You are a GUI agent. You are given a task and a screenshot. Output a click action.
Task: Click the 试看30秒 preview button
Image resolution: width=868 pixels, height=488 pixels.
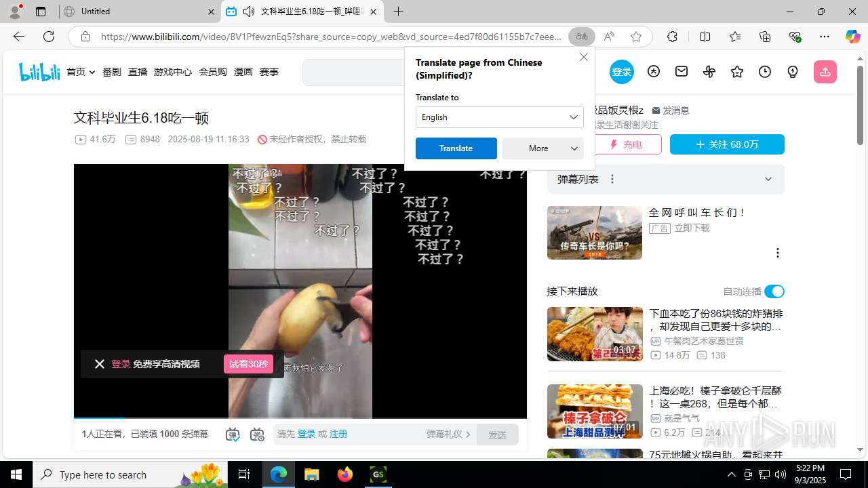pyautogui.click(x=248, y=364)
